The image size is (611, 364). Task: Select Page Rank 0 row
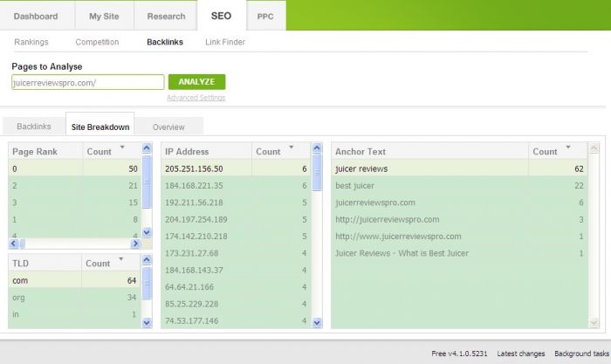(x=75, y=168)
